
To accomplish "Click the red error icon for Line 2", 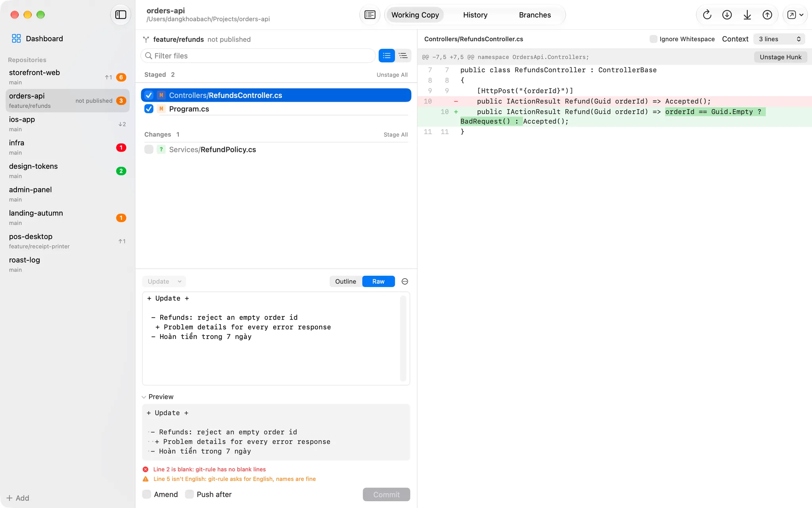I will [146, 469].
